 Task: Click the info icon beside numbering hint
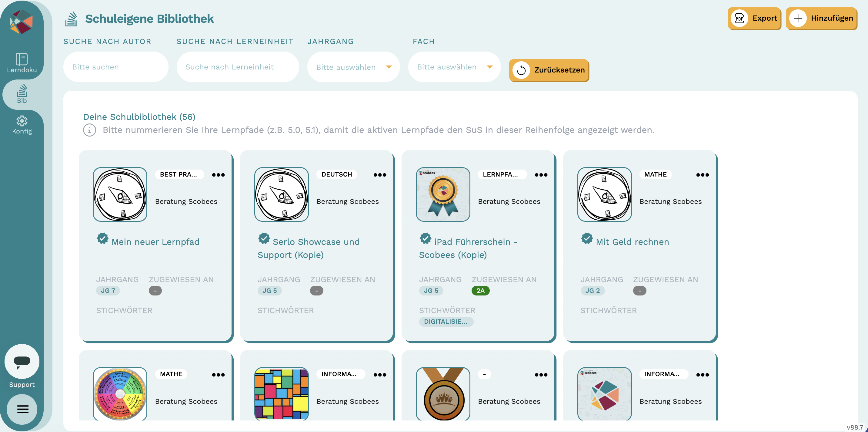coord(89,130)
